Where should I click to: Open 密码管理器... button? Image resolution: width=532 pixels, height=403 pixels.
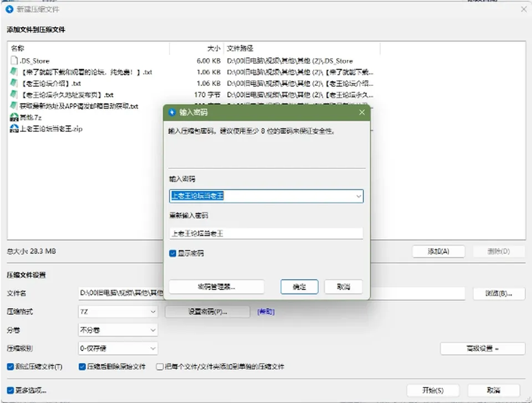click(x=217, y=287)
